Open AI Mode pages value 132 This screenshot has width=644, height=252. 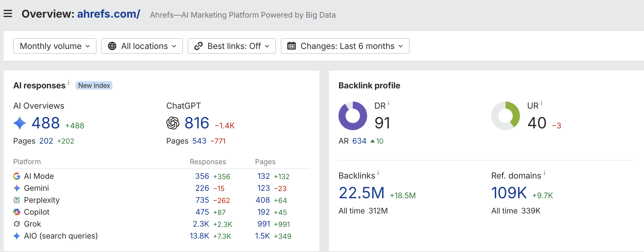[x=264, y=176]
